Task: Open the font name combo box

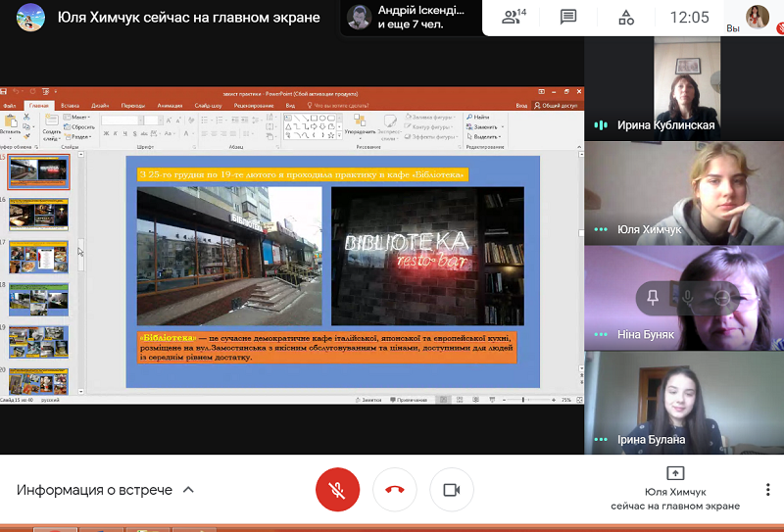Action: click(122, 120)
